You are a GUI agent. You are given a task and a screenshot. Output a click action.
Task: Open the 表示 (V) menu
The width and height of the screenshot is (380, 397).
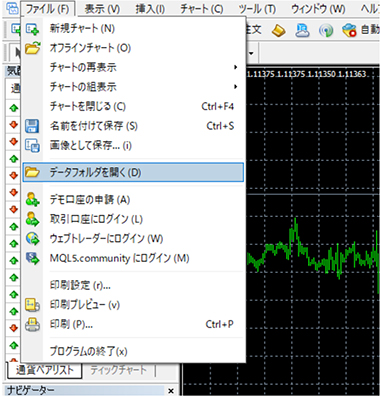[102, 9]
